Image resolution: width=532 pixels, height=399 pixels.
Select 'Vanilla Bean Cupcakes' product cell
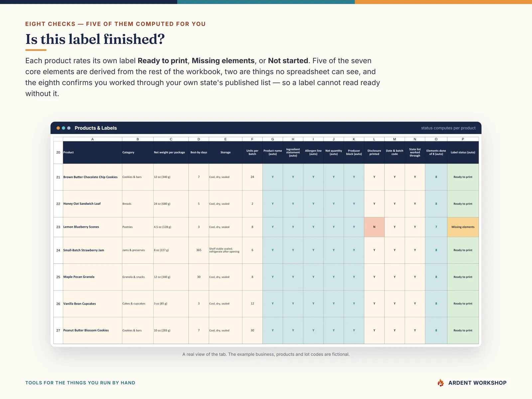coord(92,304)
